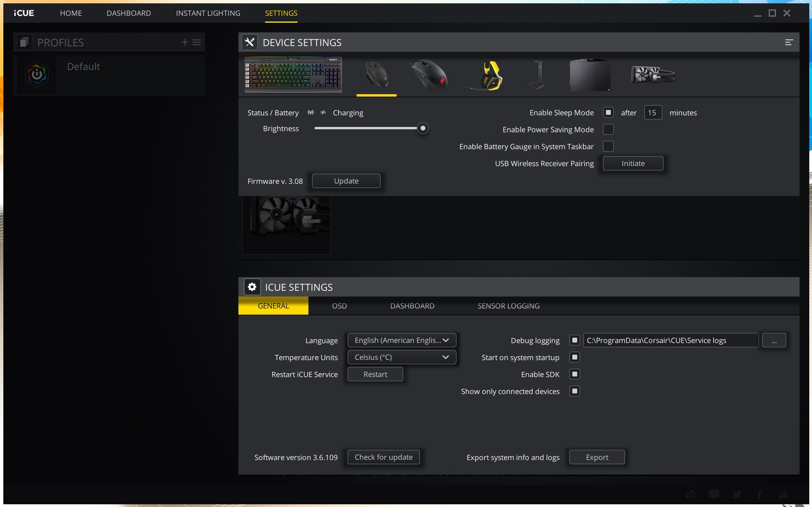Open the Instant Lighting menu tab
The width and height of the screenshot is (812, 507).
click(208, 13)
